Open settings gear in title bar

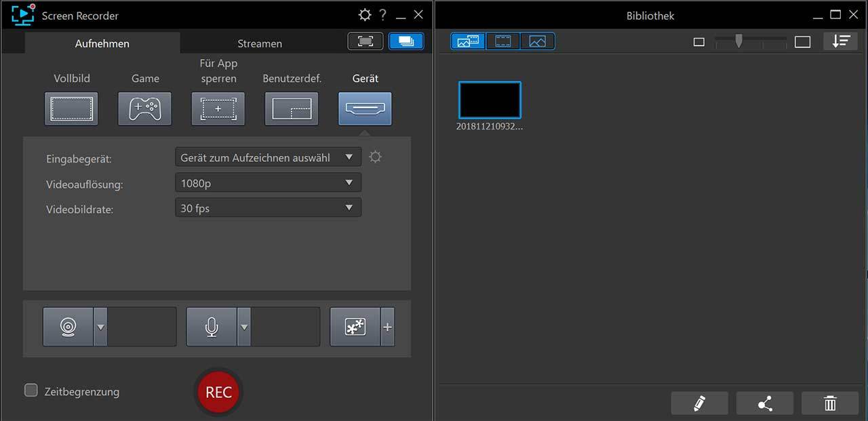click(x=365, y=15)
